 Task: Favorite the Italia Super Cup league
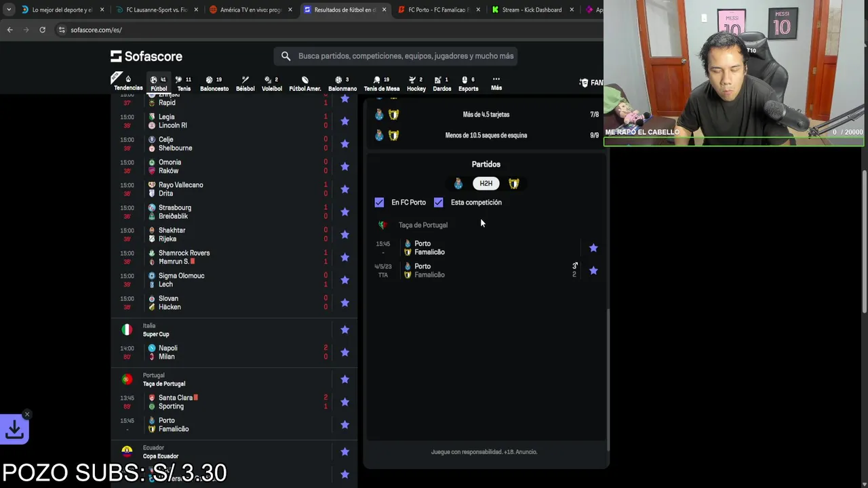[x=344, y=330]
